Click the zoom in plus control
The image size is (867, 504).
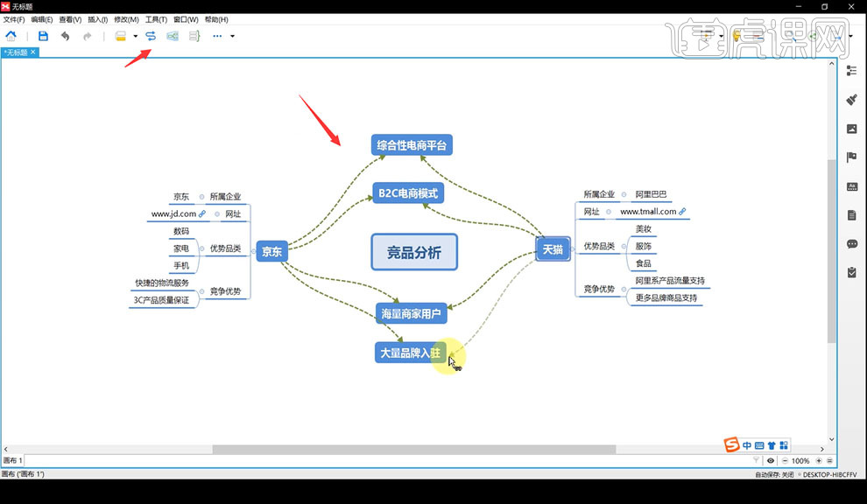click(819, 460)
